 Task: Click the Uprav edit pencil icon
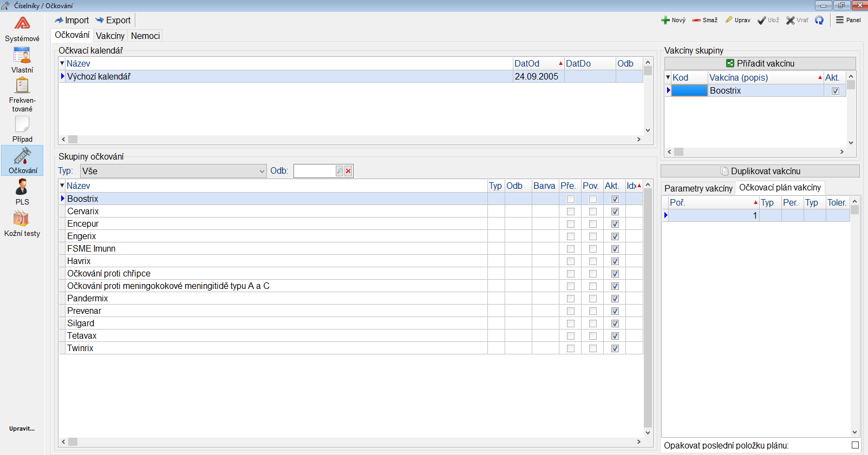pos(729,20)
